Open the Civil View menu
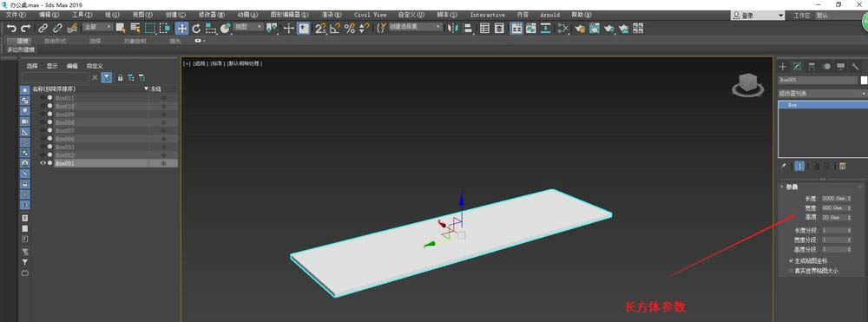 371,15
